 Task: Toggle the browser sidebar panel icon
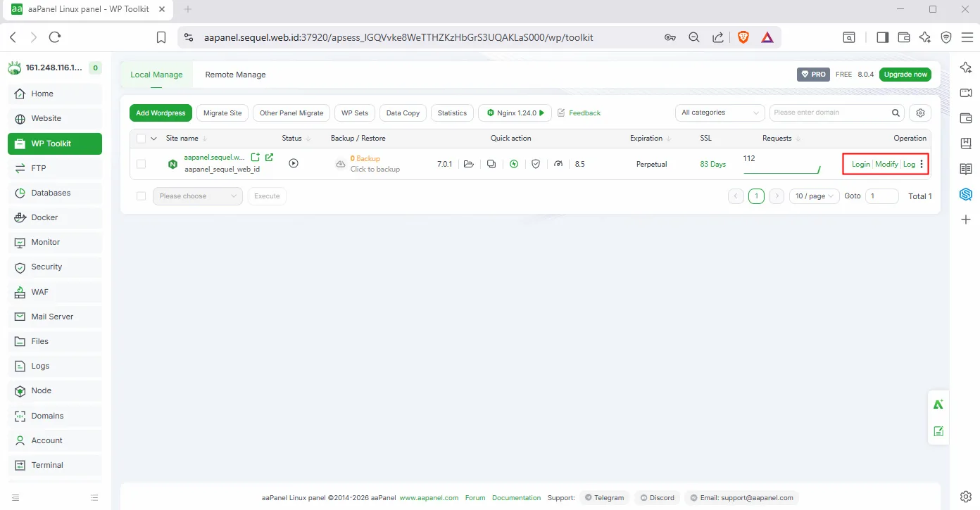(x=882, y=37)
